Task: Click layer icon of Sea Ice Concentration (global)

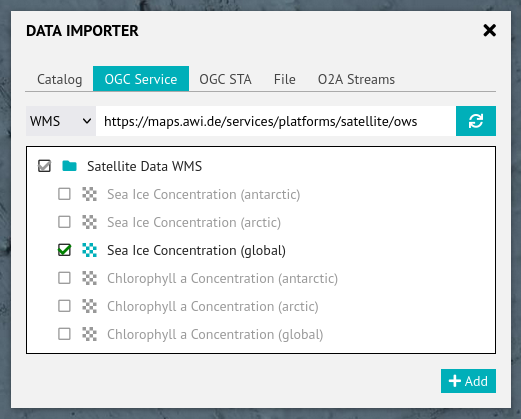Action: pos(89,250)
